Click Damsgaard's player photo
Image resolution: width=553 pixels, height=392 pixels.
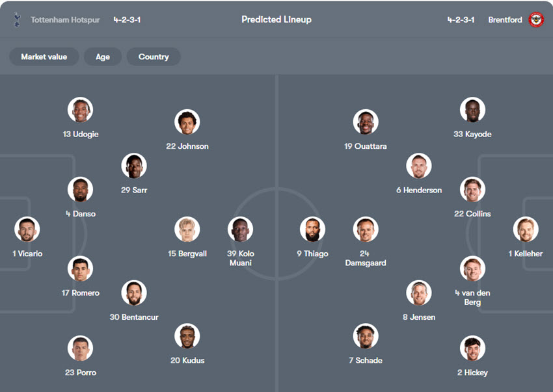click(x=366, y=229)
